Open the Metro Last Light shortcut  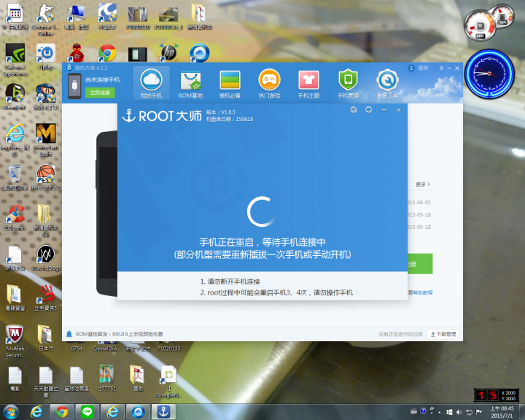[x=46, y=140]
